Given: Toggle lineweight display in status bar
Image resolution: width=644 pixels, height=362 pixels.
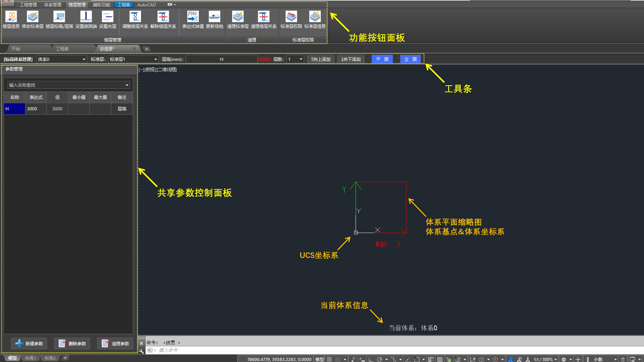Looking at the screenshot, I should pos(431,359).
